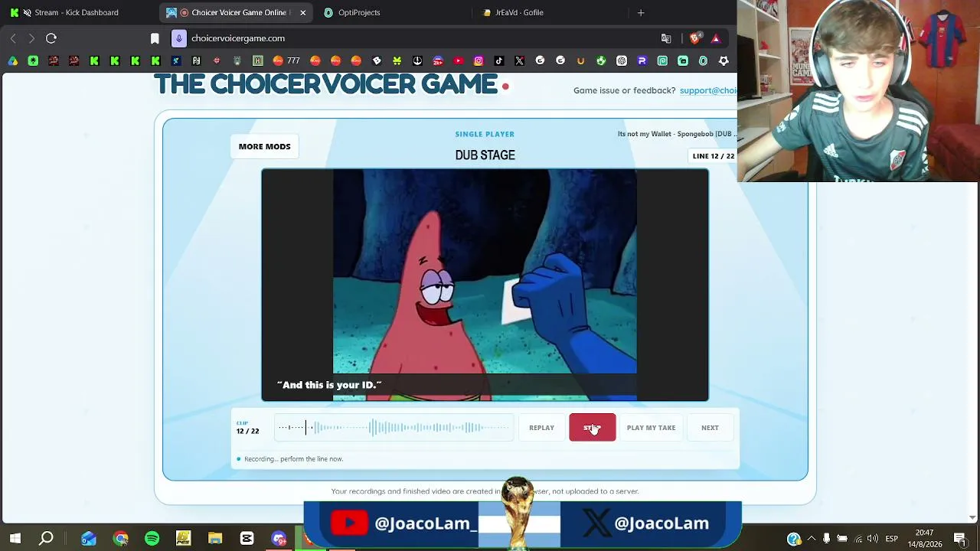Open the YouTube bookmark icon
Viewport: 980px width, 551px height.
coord(458,61)
